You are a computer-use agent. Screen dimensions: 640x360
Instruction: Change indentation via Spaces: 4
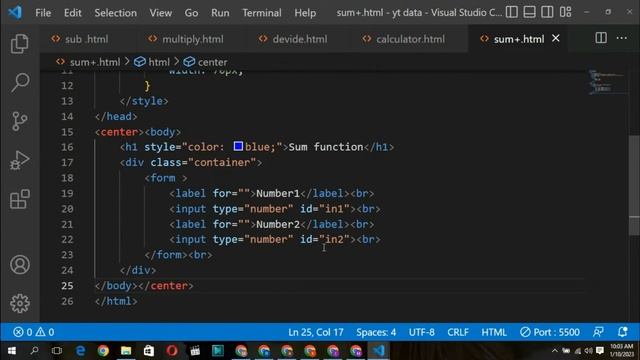tap(376, 332)
